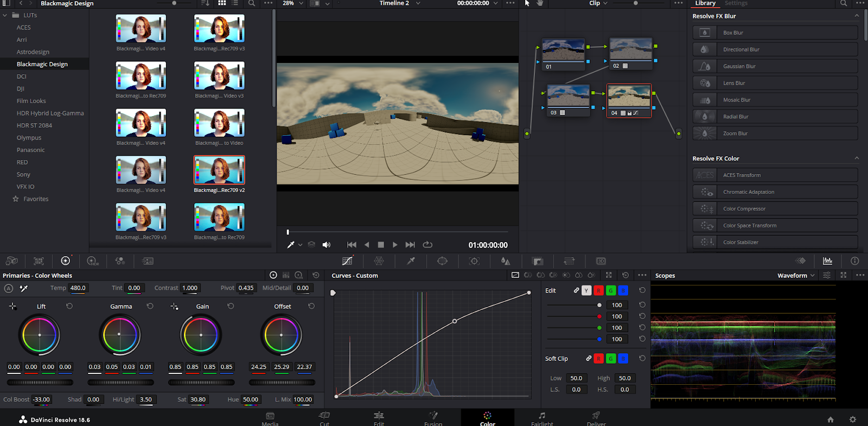Reset the Offset color wheel

pyautogui.click(x=311, y=306)
